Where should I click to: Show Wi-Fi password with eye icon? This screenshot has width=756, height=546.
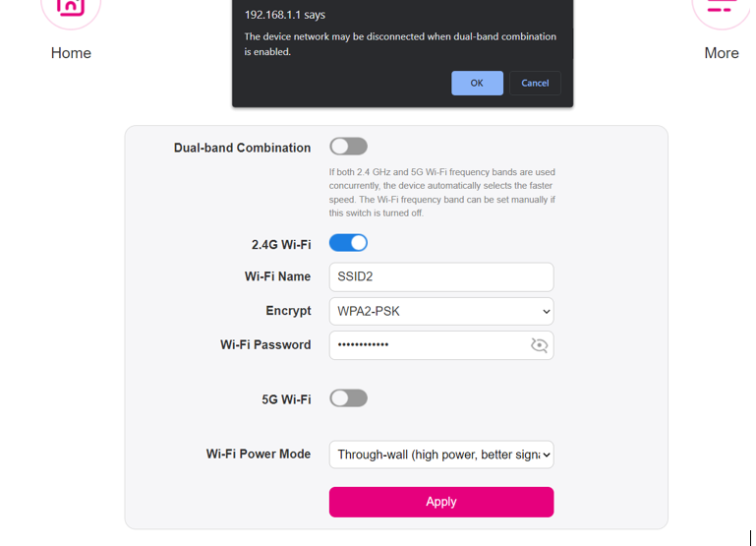click(539, 345)
